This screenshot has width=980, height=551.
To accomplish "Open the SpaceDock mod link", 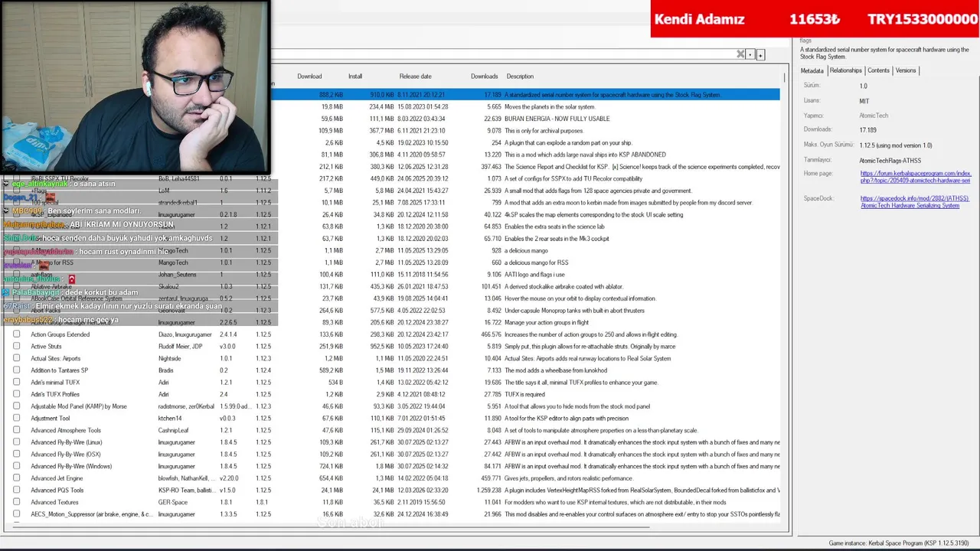I will pos(914,202).
